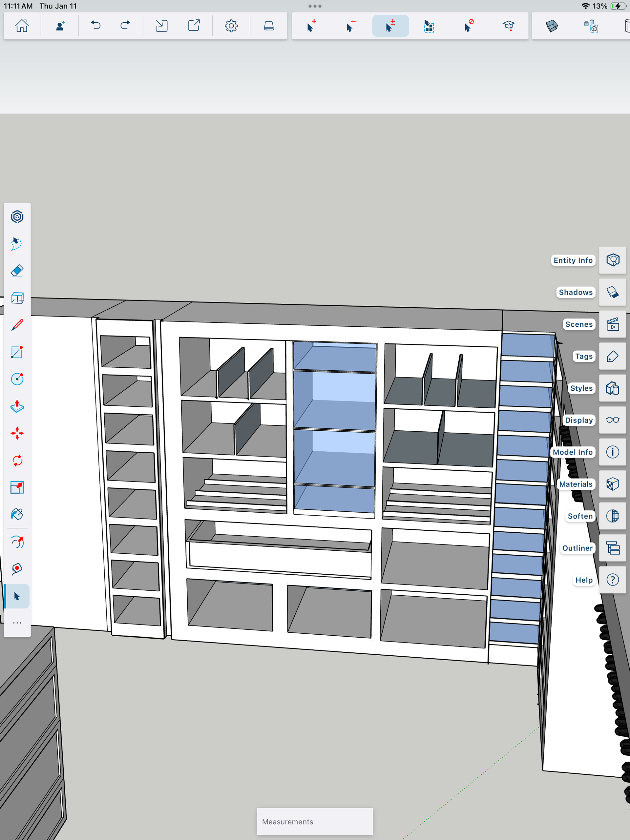The width and height of the screenshot is (630, 840).
Task: Open app settings gear
Action: point(231,26)
